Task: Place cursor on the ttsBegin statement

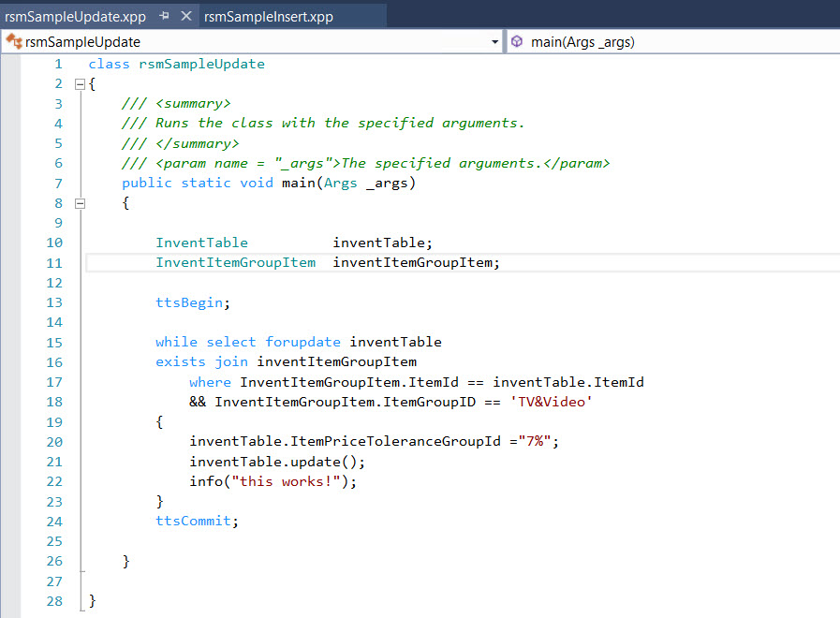Action: coord(192,302)
